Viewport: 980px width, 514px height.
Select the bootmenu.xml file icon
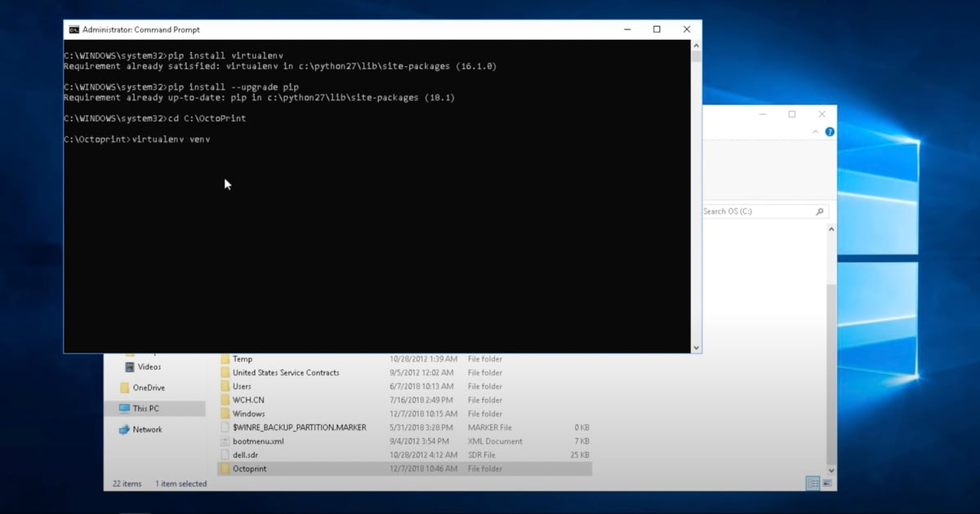(225, 441)
